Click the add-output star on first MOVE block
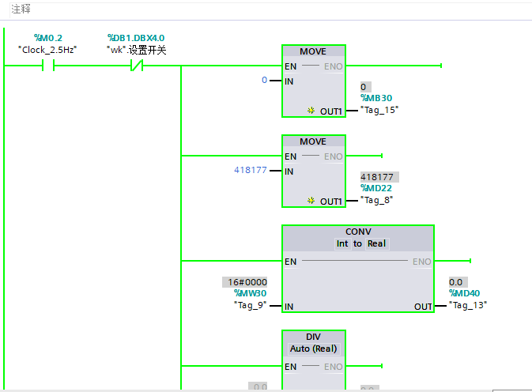Screen dimensions: 532x392 click(311, 112)
